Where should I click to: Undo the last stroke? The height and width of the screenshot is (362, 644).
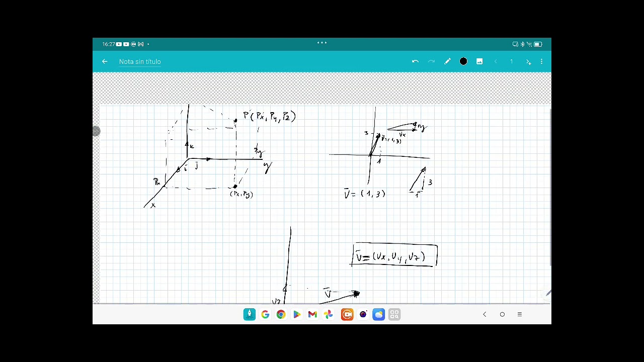[x=415, y=61]
